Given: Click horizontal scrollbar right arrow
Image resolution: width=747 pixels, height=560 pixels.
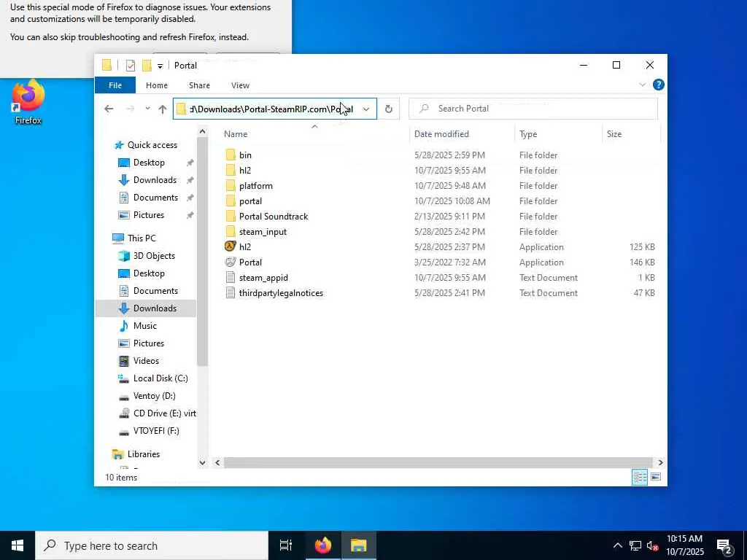Looking at the screenshot, I should pos(660,462).
